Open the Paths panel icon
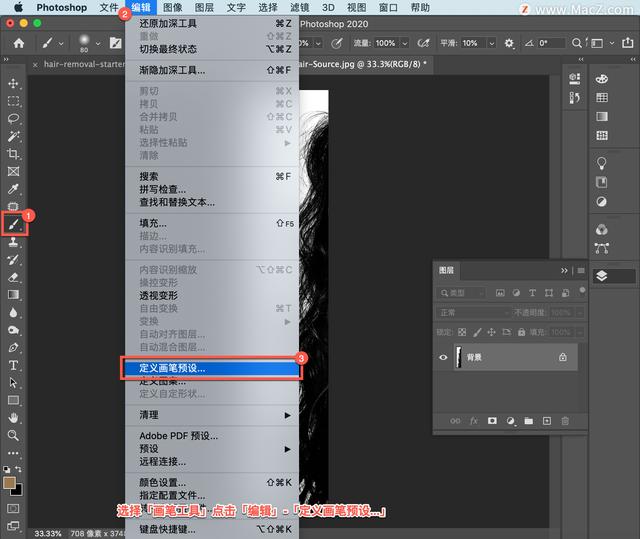Screen dimensions: 640x539 (602, 248)
